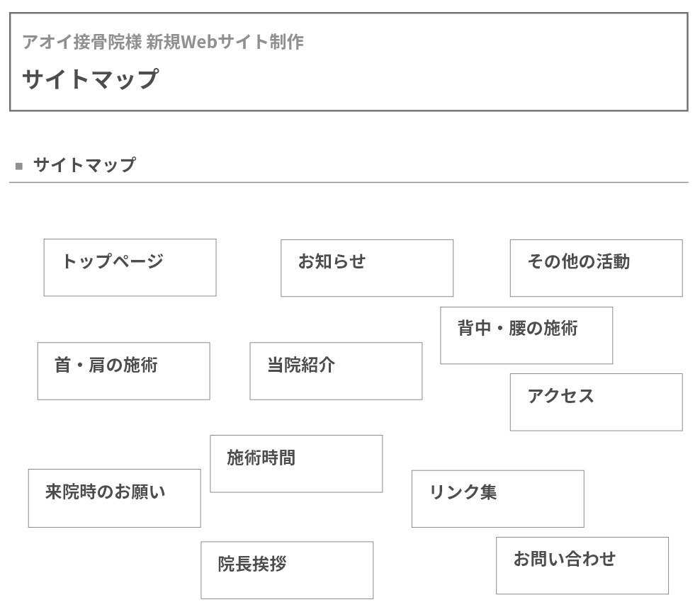This screenshot has width=700, height=607.
Task: Click the その他の活動 box
Action: pos(596,268)
